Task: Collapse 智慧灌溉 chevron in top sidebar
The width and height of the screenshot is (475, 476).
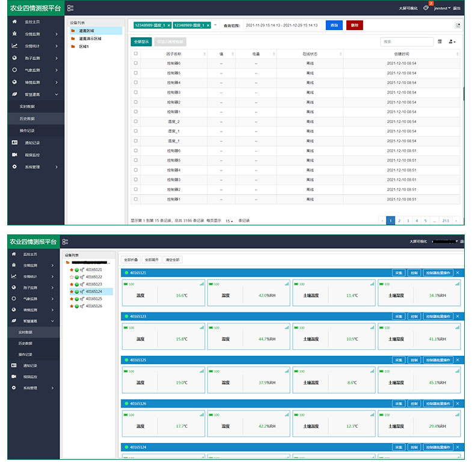Action: click(57, 94)
